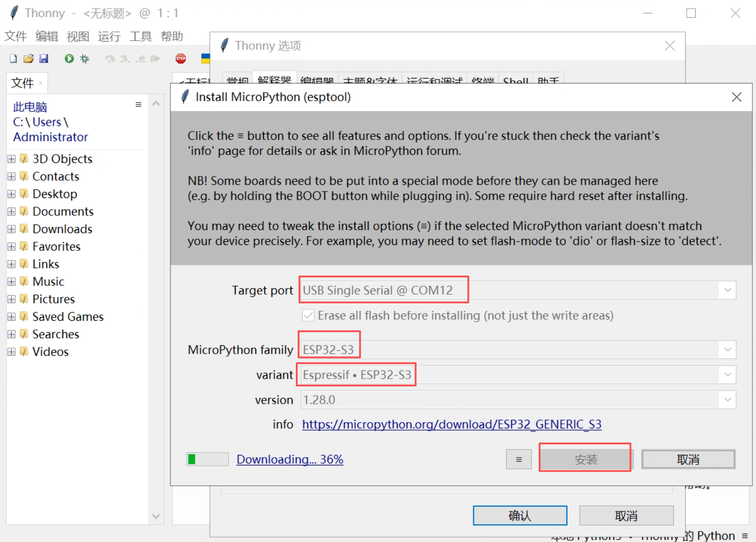This screenshot has width=756, height=542.
Task: Select the Desktop folder label
Action: click(x=55, y=194)
